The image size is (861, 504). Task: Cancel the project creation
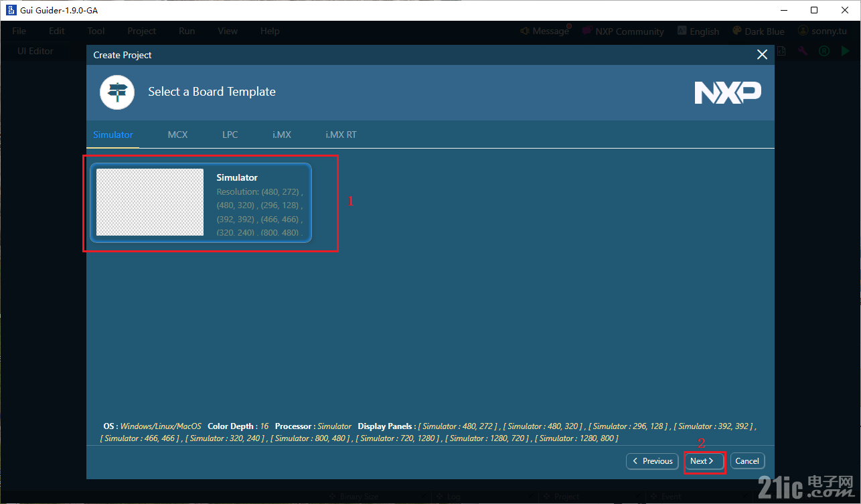pos(747,461)
